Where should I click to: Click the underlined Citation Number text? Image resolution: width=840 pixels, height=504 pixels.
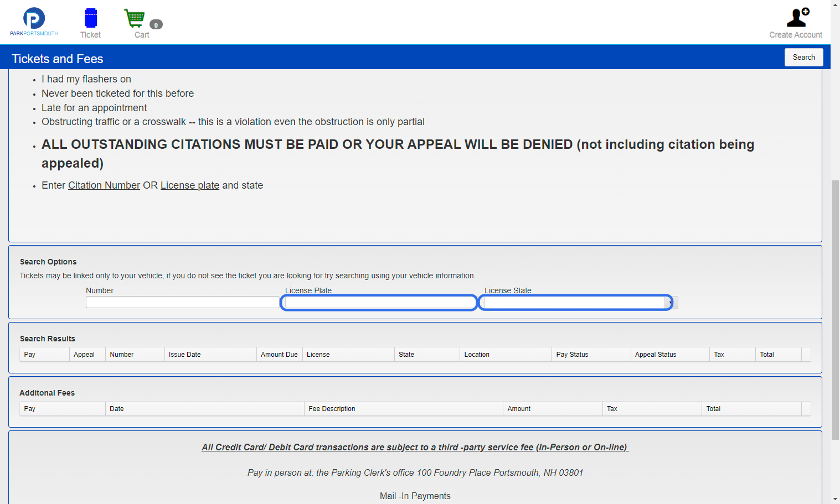104,185
